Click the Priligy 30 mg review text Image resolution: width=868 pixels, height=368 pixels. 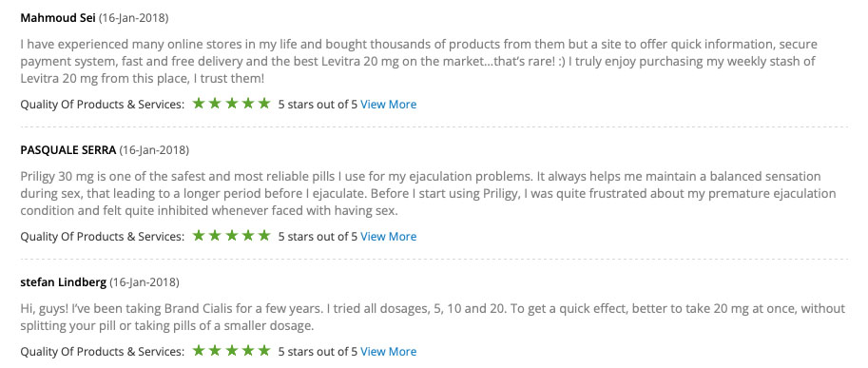click(428, 194)
